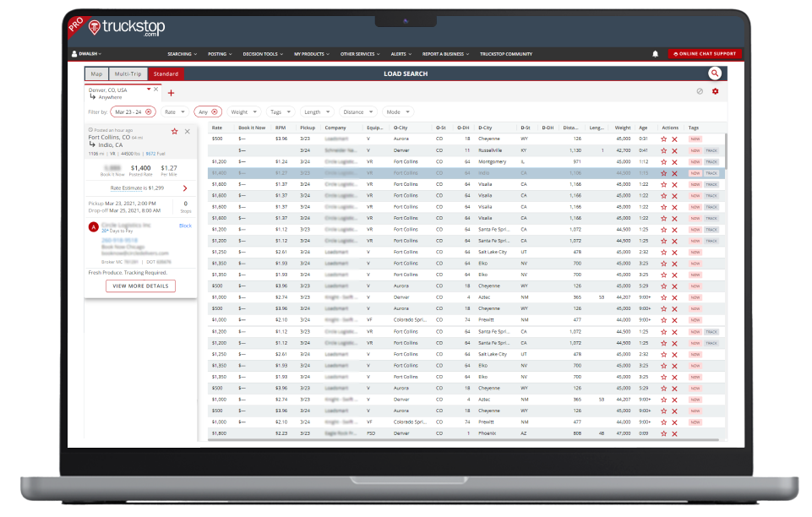Clear the Mar 23 - 24 date filter

tap(149, 112)
